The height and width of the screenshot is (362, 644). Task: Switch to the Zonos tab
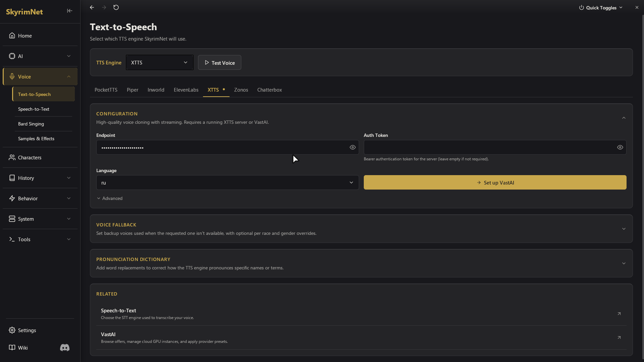tap(241, 90)
